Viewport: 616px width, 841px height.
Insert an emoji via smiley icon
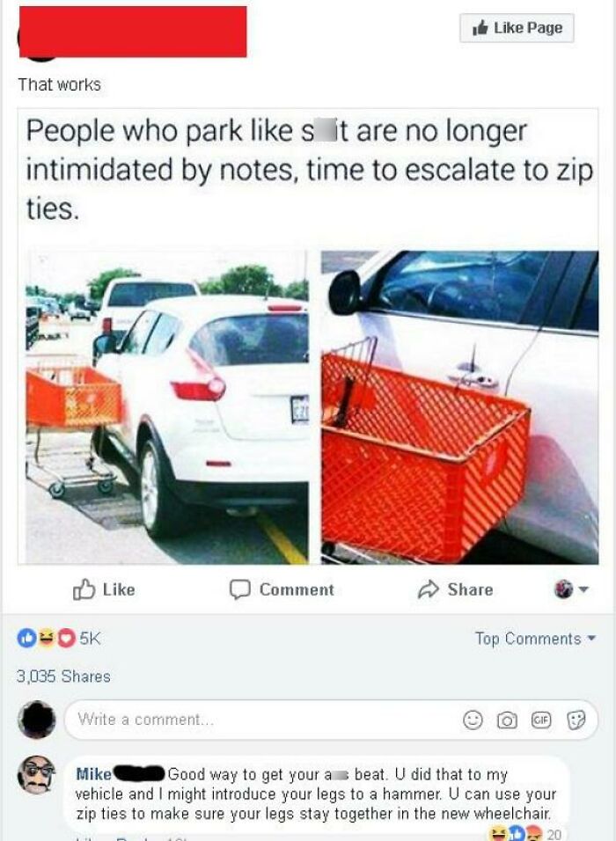click(x=473, y=720)
